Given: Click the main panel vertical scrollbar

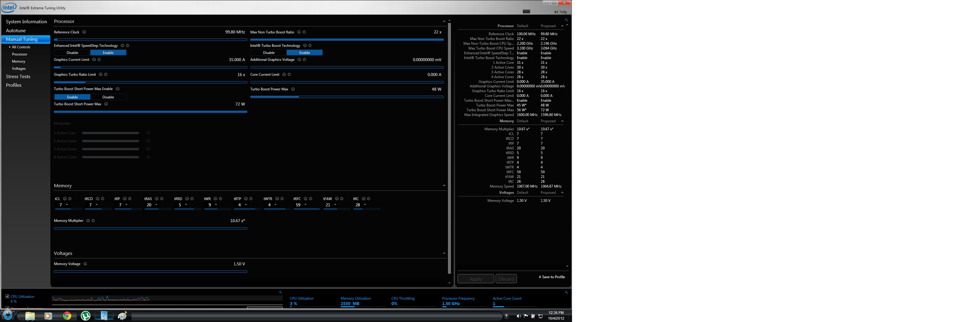Looking at the screenshot, I should pyautogui.click(x=449, y=148).
